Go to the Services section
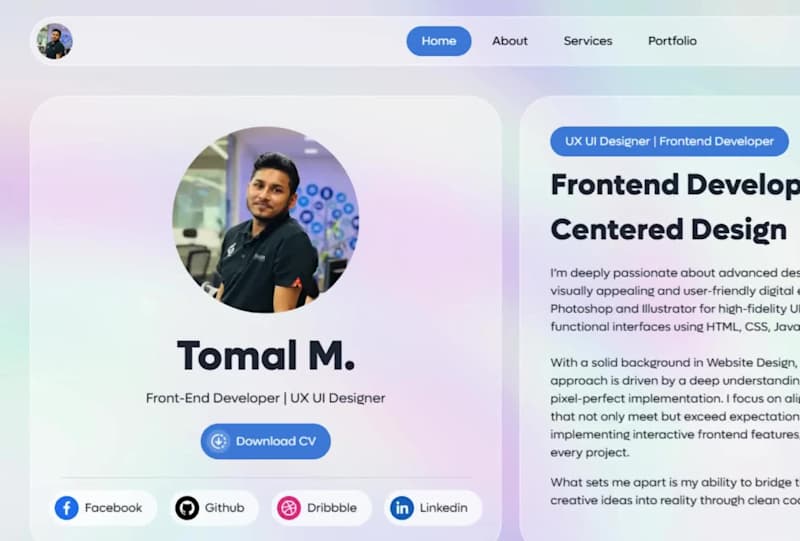The width and height of the screenshot is (800, 541). tap(588, 41)
